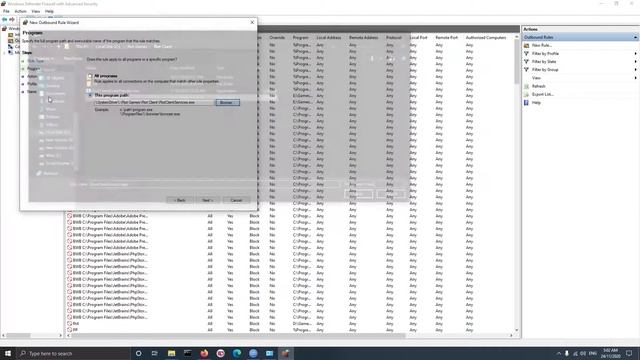Sort by the Program column header

[300, 38]
